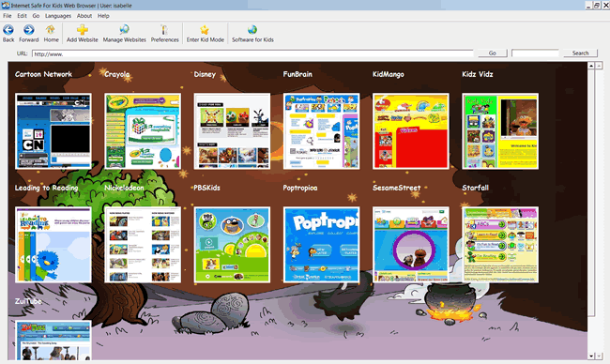Click the search text box
The image size is (610, 364).
tap(535, 53)
